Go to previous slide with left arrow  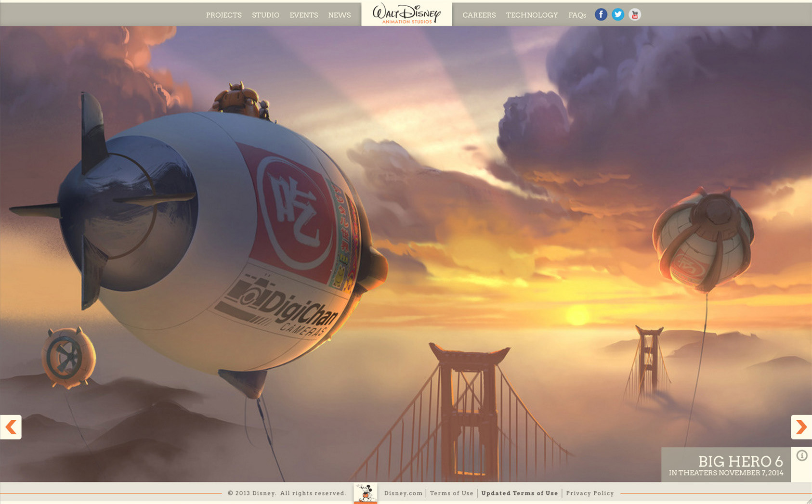pyautogui.click(x=11, y=427)
